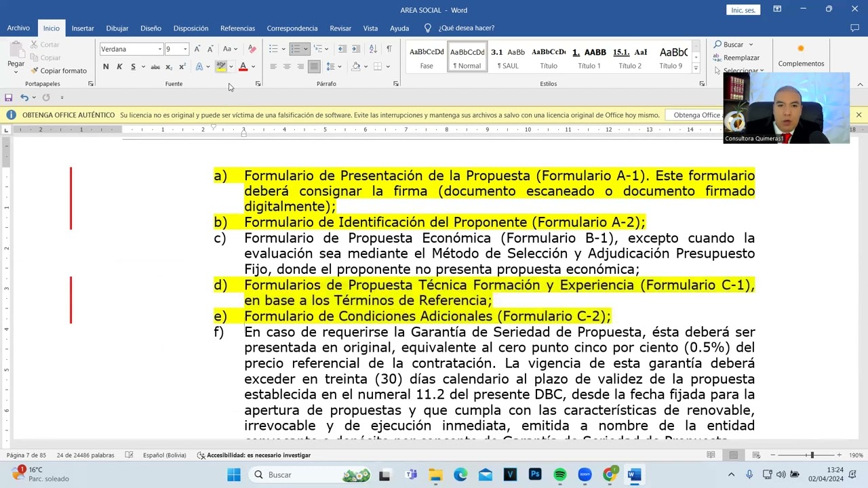Clear all formatting with eraser icon
868x488 pixels.
252,49
